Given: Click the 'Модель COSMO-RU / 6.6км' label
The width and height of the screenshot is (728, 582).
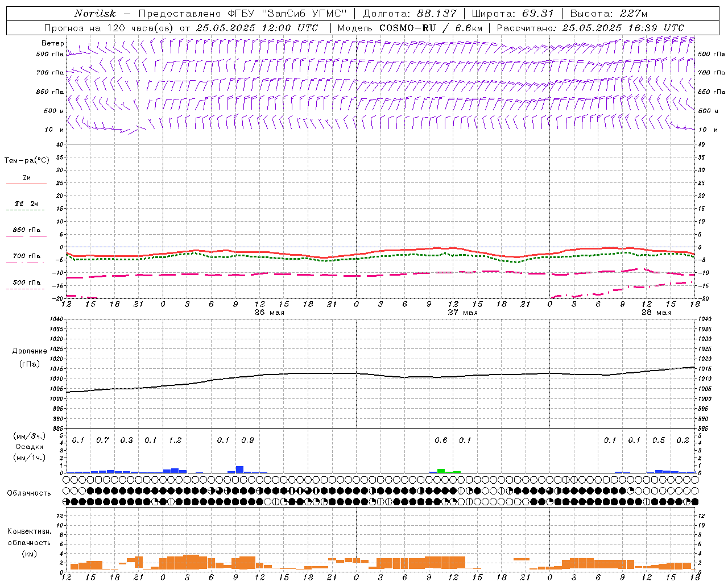Looking at the screenshot, I should [409, 28].
